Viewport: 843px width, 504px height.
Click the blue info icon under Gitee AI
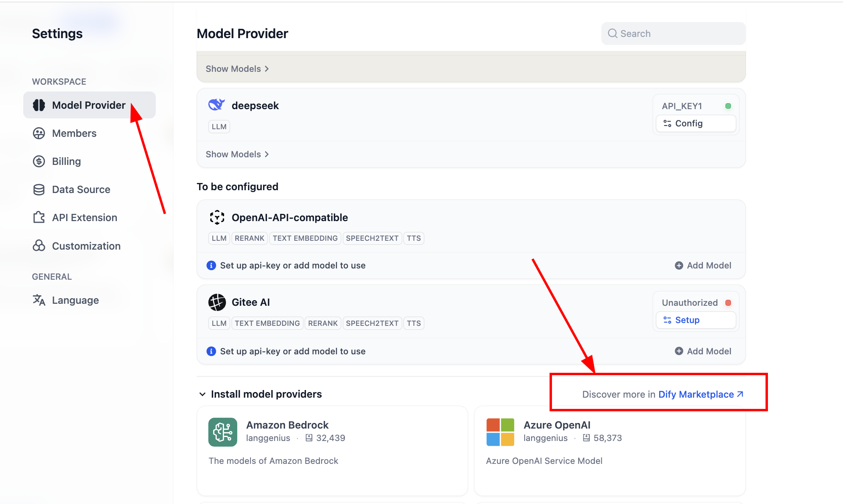pyautogui.click(x=211, y=351)
